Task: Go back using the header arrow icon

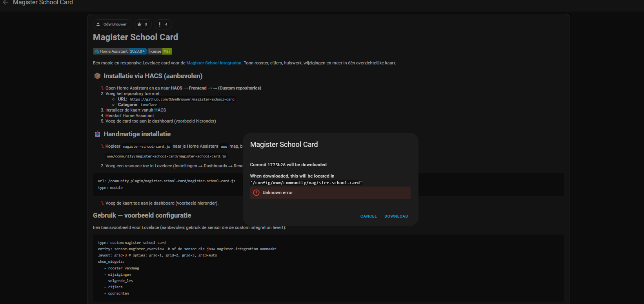Action: click(x=5, y=2)
